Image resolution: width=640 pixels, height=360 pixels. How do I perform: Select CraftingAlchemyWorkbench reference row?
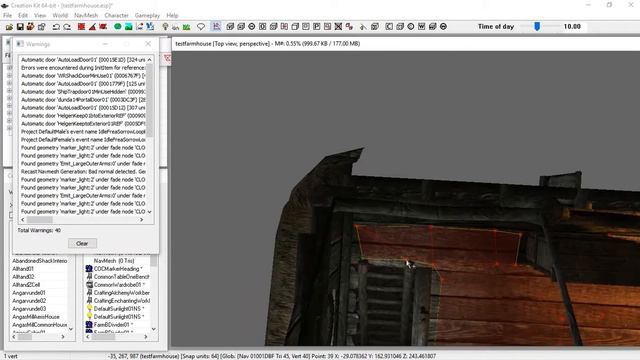click(x=118, y=293)
